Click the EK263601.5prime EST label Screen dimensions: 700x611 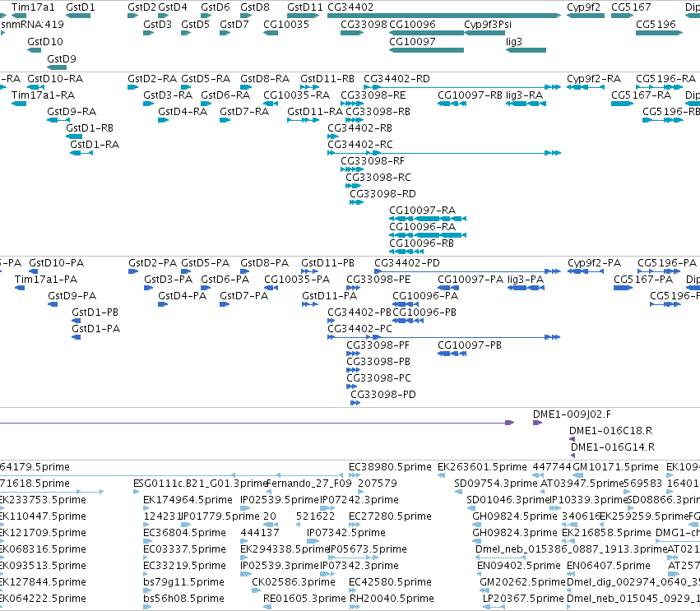482,467
